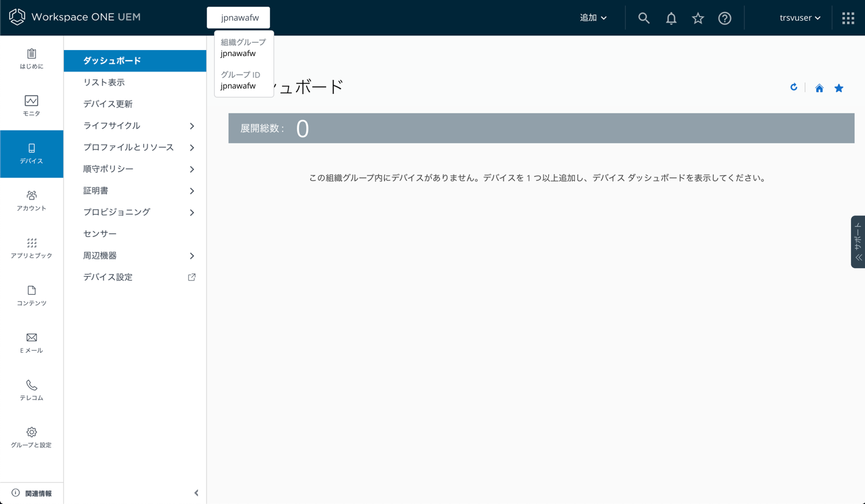Expand ライフサイクル submenu chevron
Screen dimensions: 865x504
click(192, 126)
